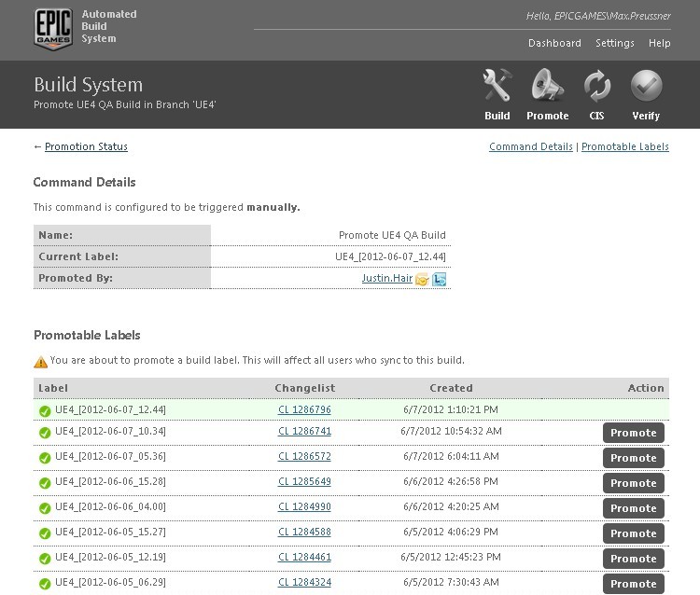
Task: Open changelist CL 1286572
Action: point(304,456)
